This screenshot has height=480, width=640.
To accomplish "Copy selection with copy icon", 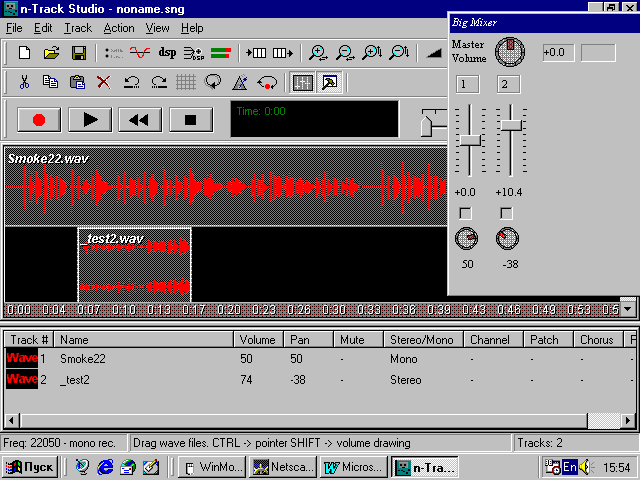I will click(51, 82).
